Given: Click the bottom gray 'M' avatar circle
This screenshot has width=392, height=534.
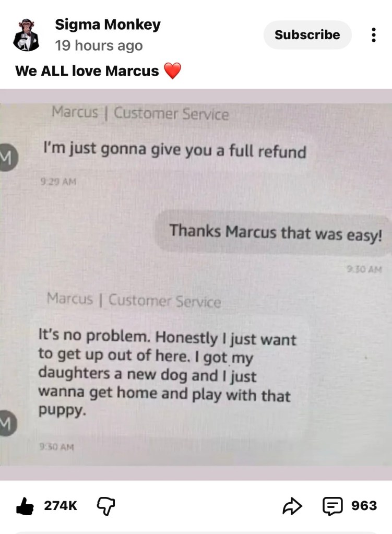Looking at the screenshot, I should (7, 423).
